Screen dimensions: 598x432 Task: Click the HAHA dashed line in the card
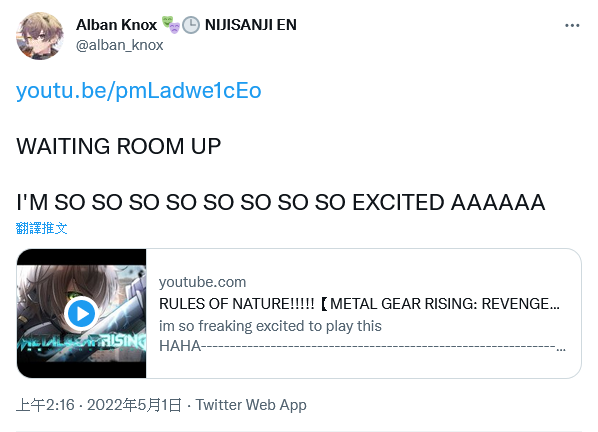tap(362, 346)
